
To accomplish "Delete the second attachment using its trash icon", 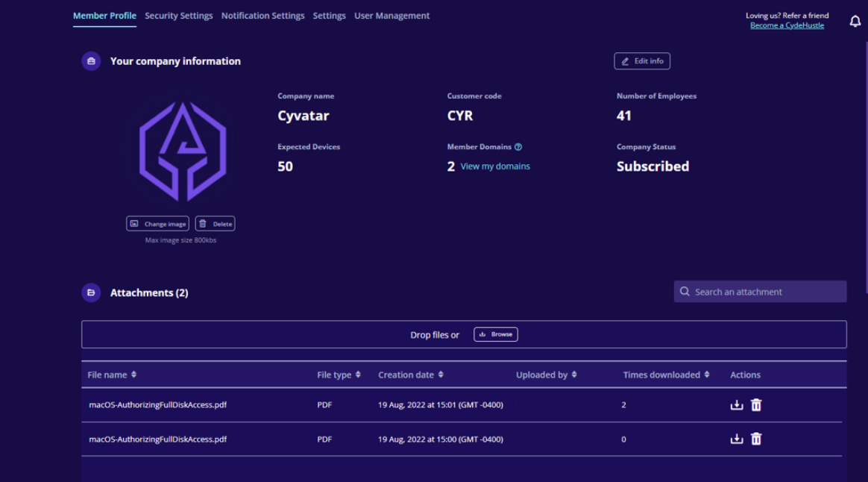I will coord(755,439).
